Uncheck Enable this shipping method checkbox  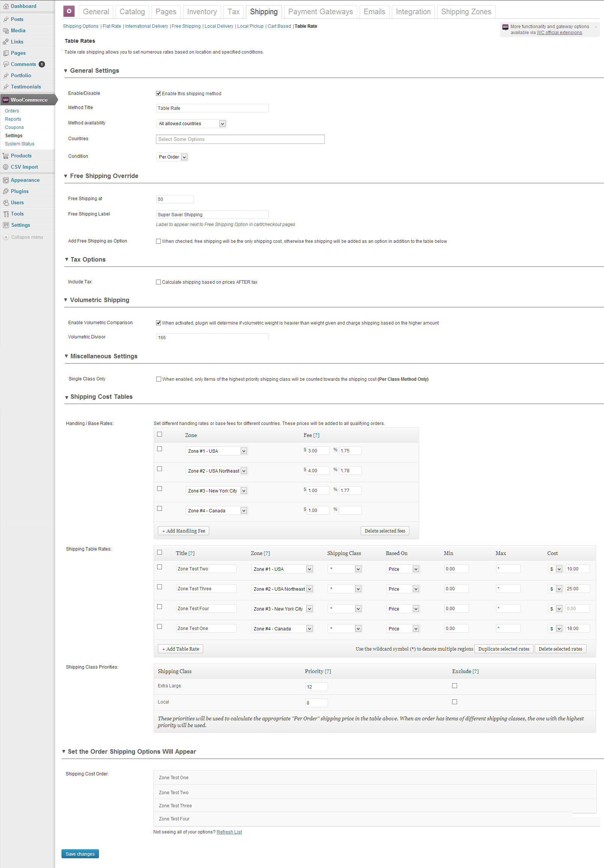(159, 93)
